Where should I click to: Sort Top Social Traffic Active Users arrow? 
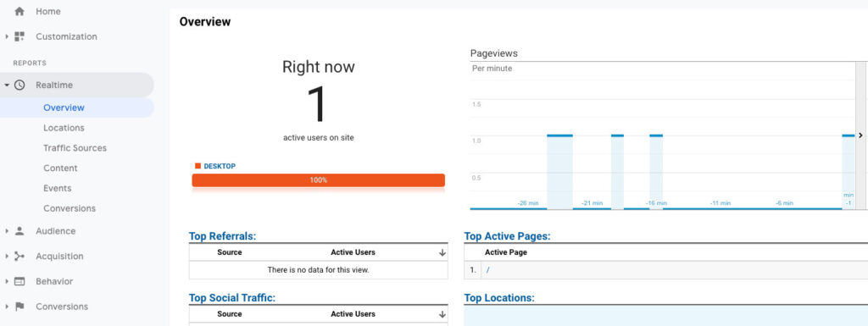[x=442, y=314]
